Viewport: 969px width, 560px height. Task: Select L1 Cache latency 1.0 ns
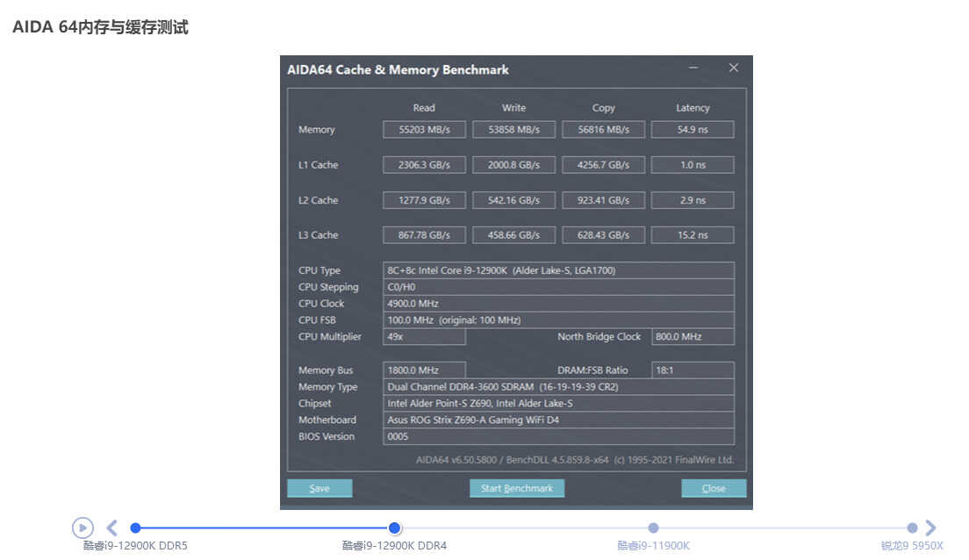(x=693, y=165)
